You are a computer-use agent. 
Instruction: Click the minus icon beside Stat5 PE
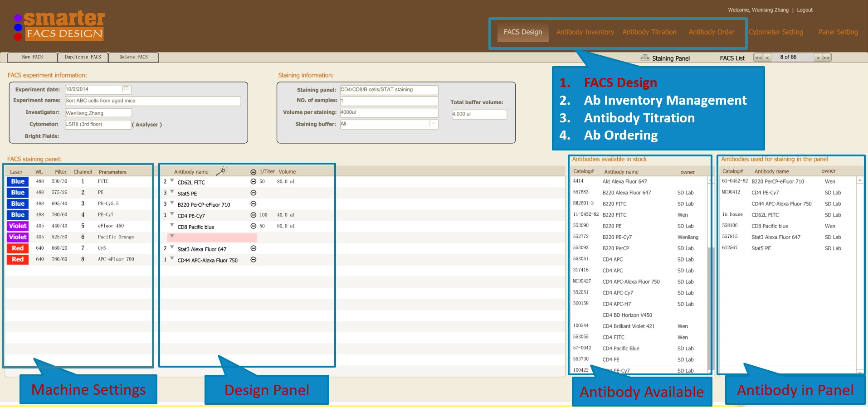254,193
